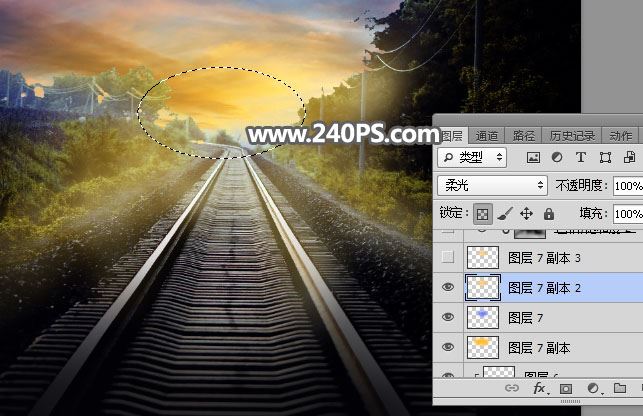
Task: Hide the 图层 7 layer
Action: coord(449,318)
